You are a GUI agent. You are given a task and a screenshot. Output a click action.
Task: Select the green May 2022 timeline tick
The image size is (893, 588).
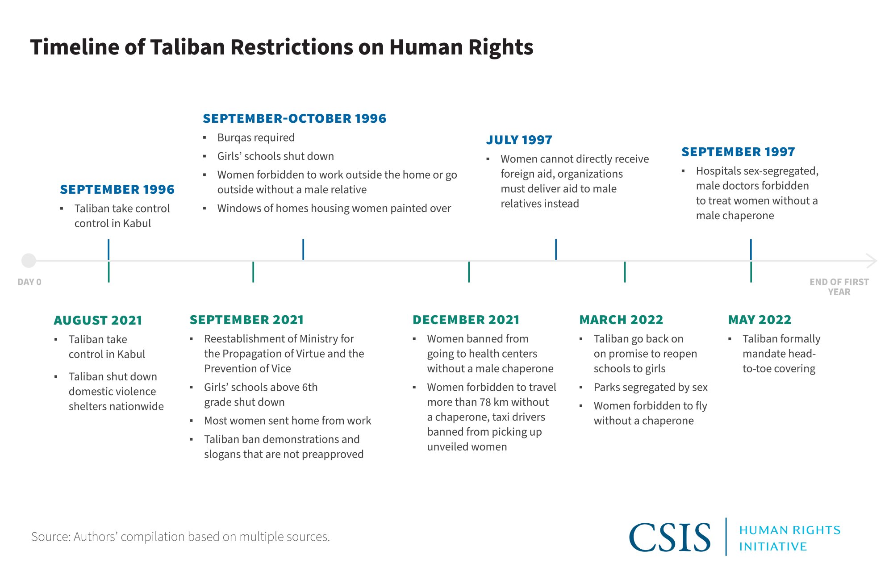(751, 272)
